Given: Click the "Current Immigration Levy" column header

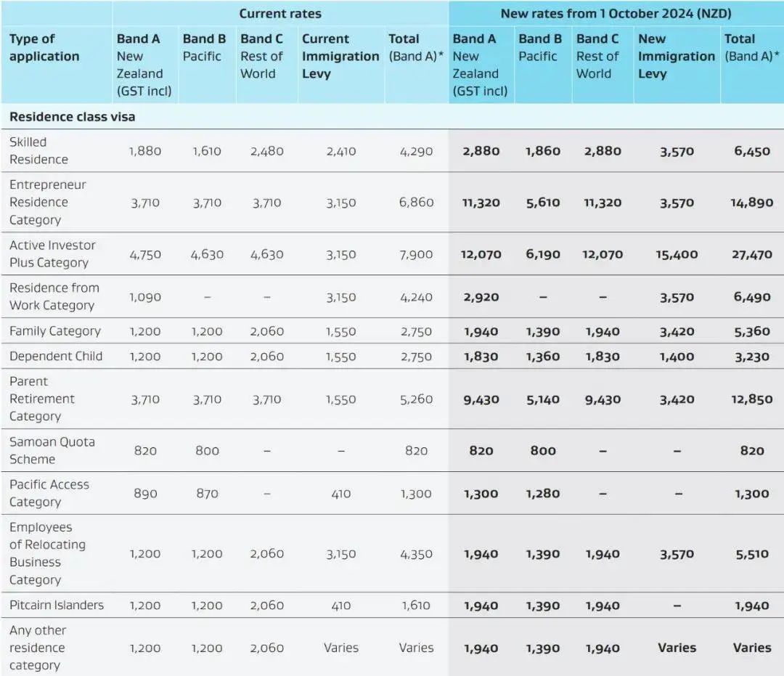Looking at the screenshot, I should point(340,56).
